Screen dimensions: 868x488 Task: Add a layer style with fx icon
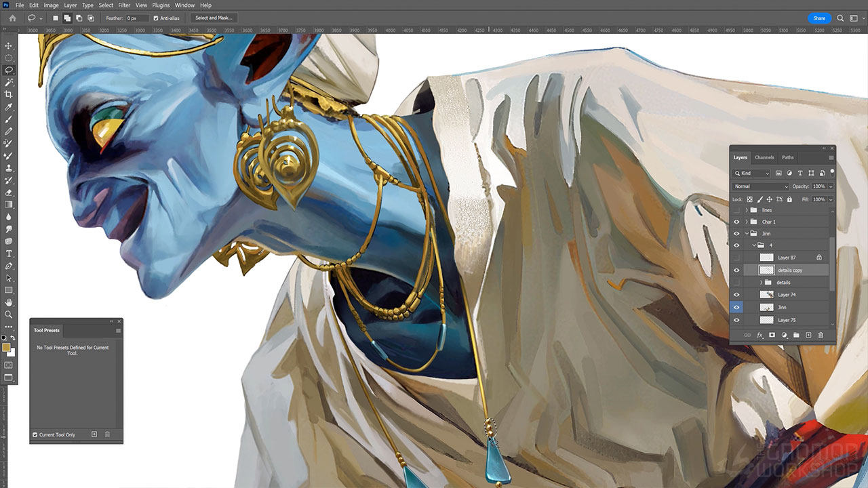(759, 335)
